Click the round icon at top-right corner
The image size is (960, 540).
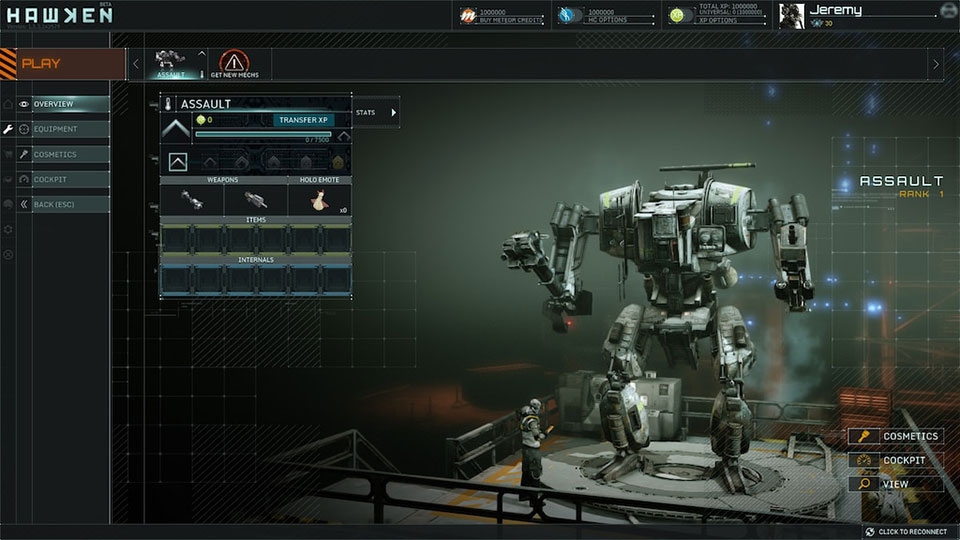point(948,10)
